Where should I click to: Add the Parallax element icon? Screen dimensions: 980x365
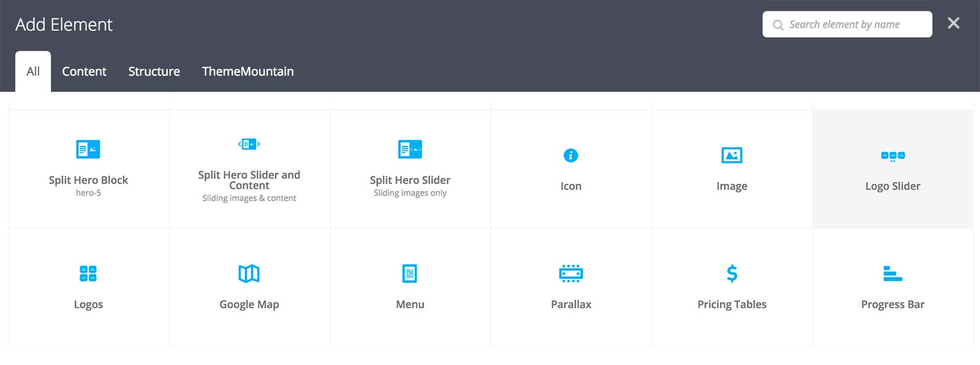(571, 273)
